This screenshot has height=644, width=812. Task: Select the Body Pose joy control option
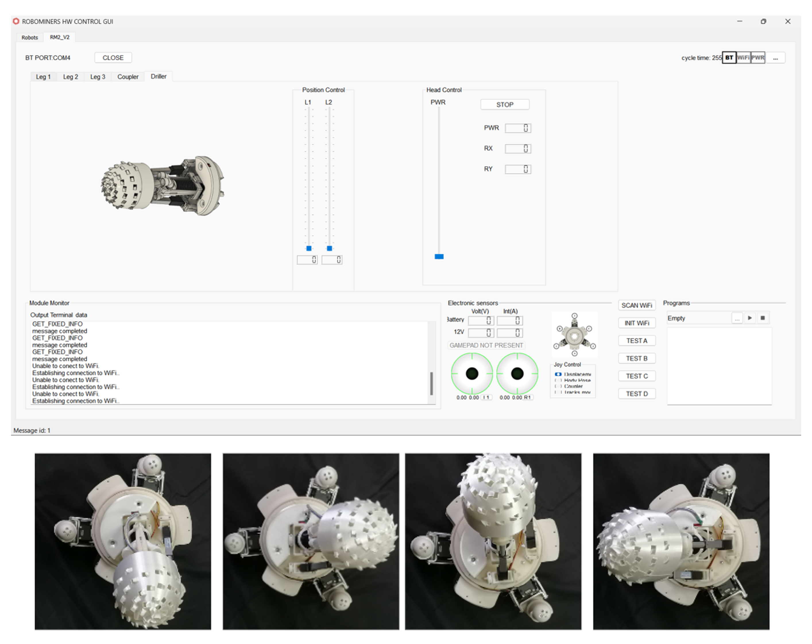click(x=558, y=380)
